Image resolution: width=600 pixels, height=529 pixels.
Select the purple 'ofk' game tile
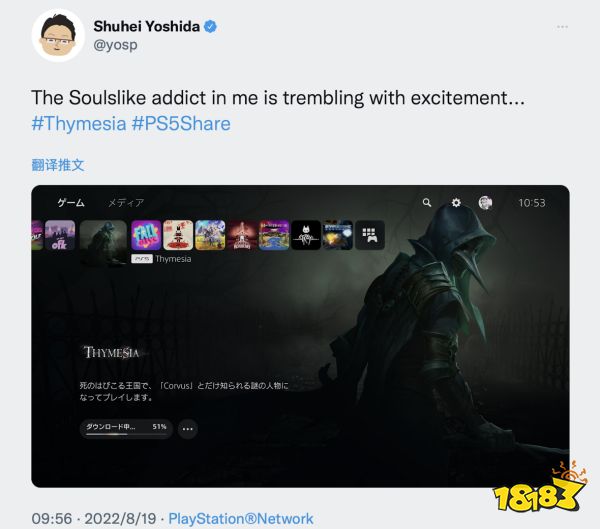coord(60,235)
